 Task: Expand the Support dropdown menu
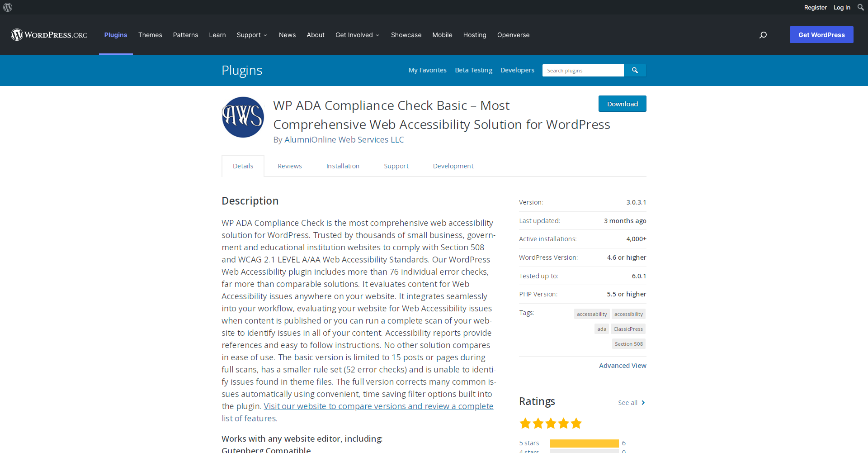point(252,35)
